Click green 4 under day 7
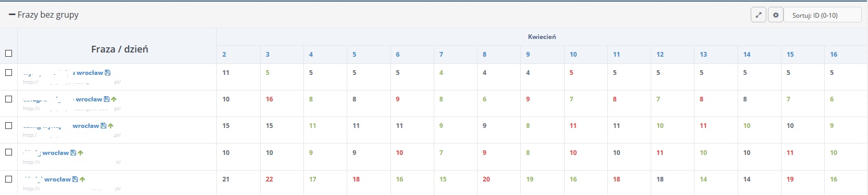 [441, 72]
